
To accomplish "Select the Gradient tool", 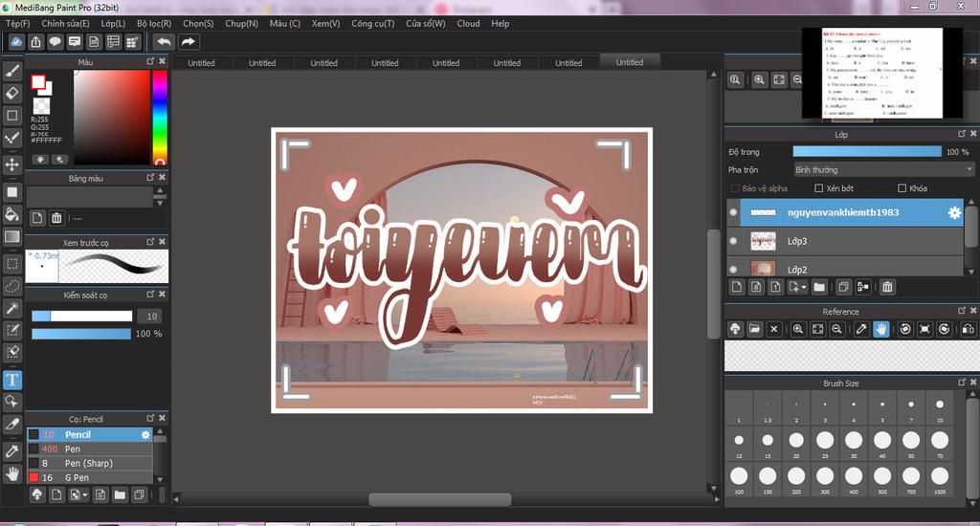I will tap(11, 237).
